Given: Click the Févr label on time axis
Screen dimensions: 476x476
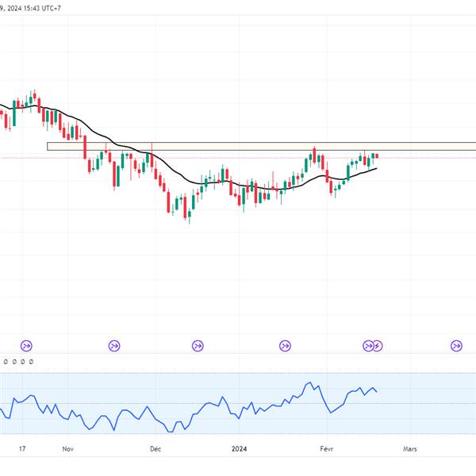Looking at the screenshot, I should (327, 449).
